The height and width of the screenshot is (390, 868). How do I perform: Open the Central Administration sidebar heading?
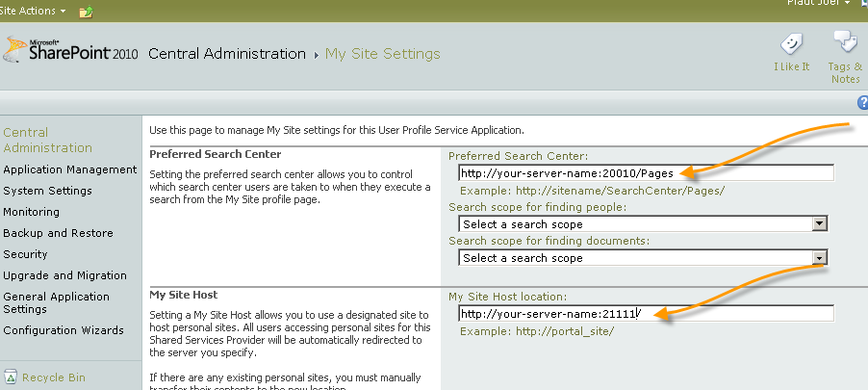(47, 141)
